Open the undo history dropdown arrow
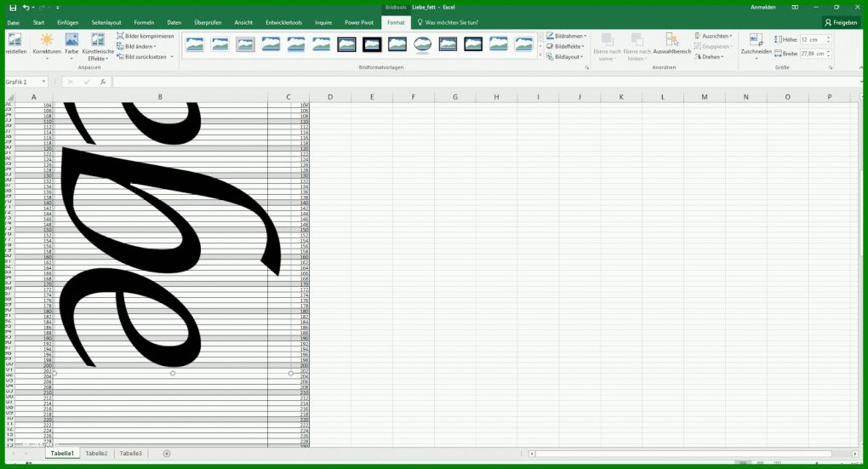Image resolution: width=868 pixels, height=469 pixels. pos(33,8)
